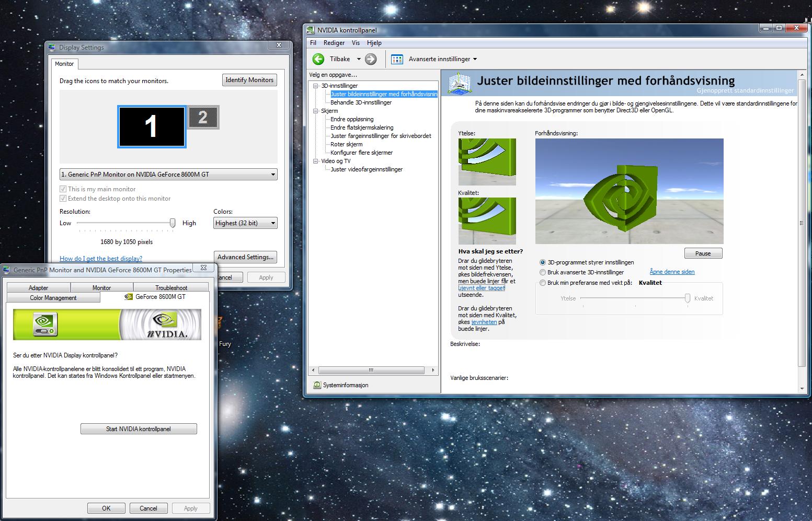
Task: Click the NVIDIA kontrollpanel title bar icon
Action: click(311, 30)
